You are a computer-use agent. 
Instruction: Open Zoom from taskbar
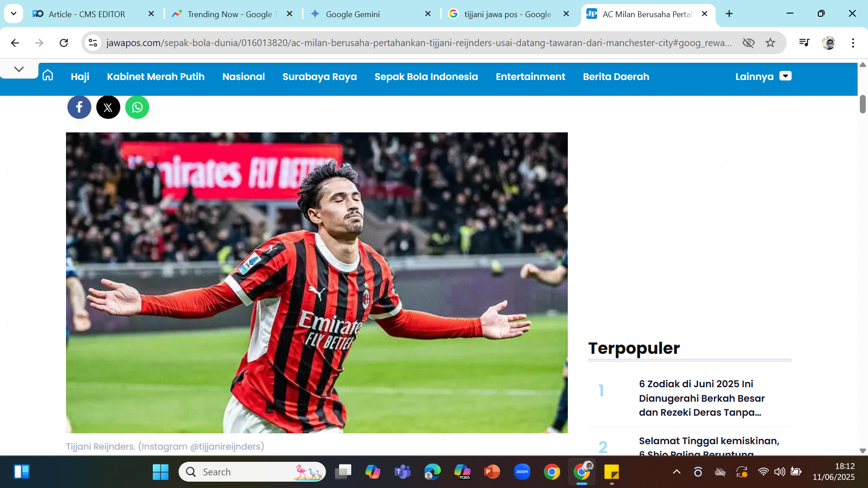pos(522,472)
